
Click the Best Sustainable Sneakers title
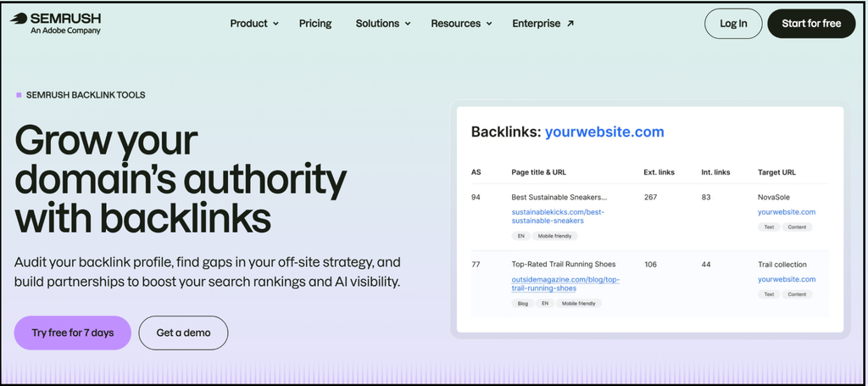pos(559,197)
